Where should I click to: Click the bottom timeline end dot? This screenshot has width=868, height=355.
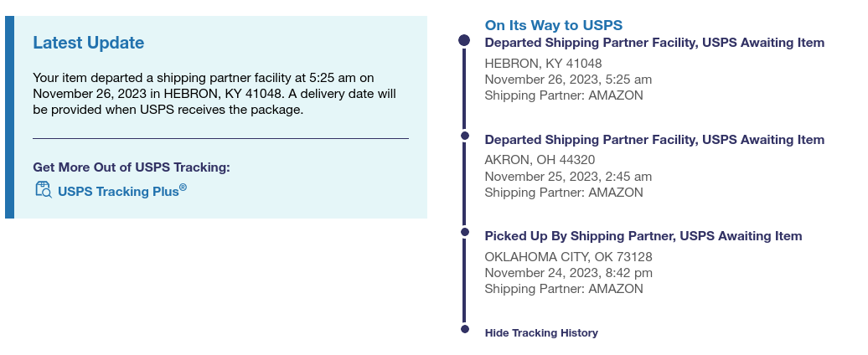[464, 329]
